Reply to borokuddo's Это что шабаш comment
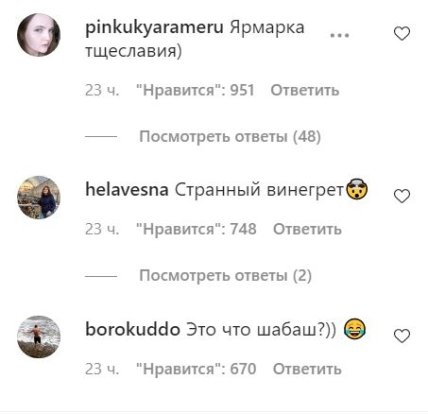 [307, 369]
